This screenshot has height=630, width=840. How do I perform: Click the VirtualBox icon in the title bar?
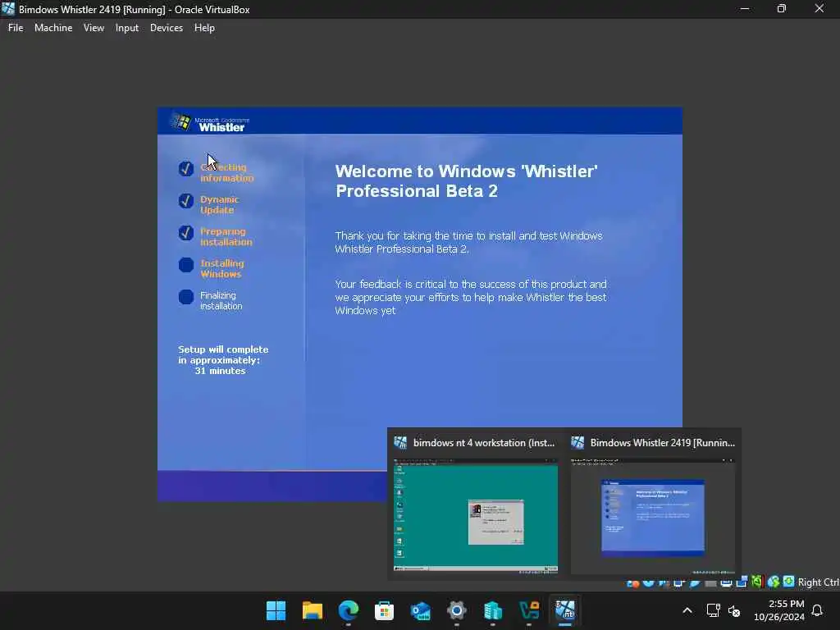pos(8,9)
